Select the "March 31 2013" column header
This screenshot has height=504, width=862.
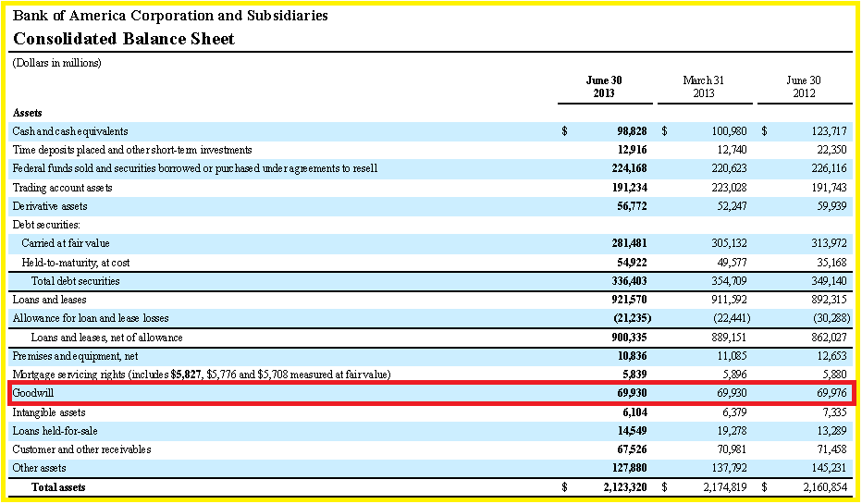(x=703, y=87)
